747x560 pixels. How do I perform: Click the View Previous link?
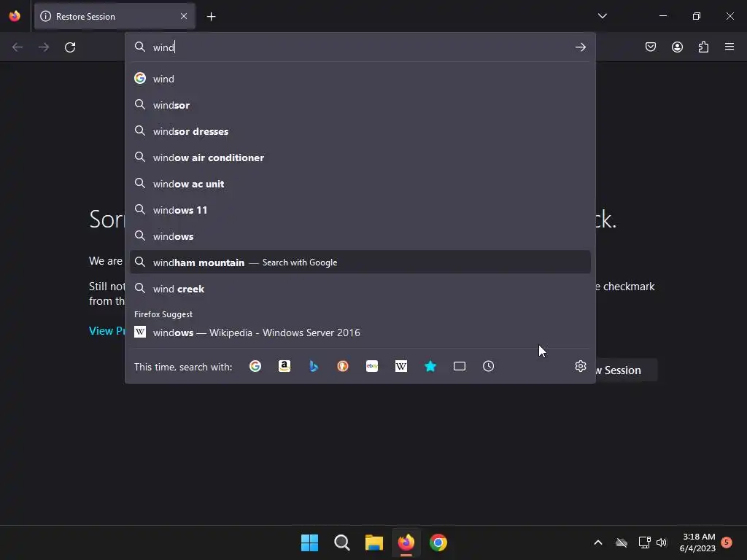(107, 331)
